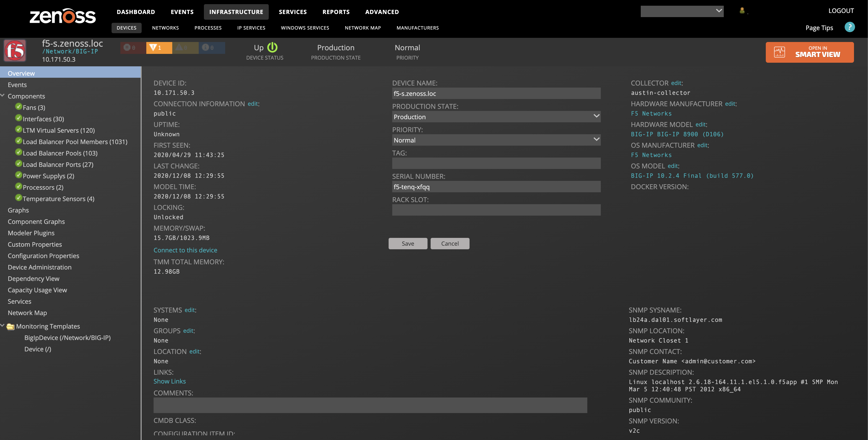Image resolution: width=868 pixels, height=440 pixels.
Task: Click the /Network/BIG-IP device class link
Action: pos(70,51)
